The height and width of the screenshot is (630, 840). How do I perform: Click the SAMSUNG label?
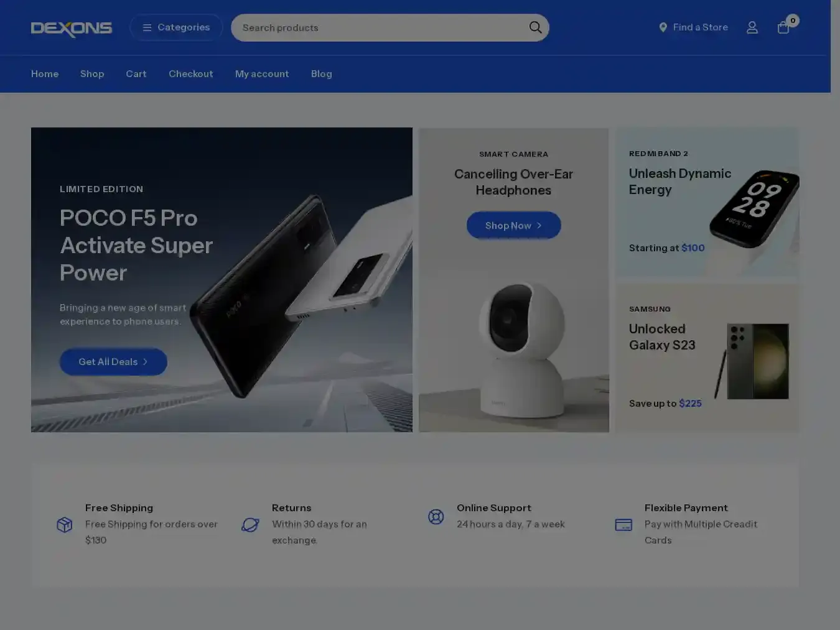pyautogui.click(x=650, y=309)
